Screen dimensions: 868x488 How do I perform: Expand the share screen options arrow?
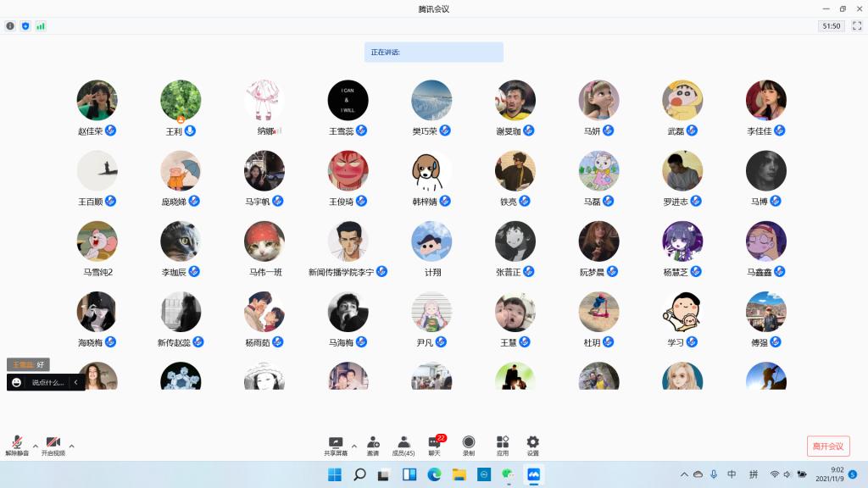353,446
